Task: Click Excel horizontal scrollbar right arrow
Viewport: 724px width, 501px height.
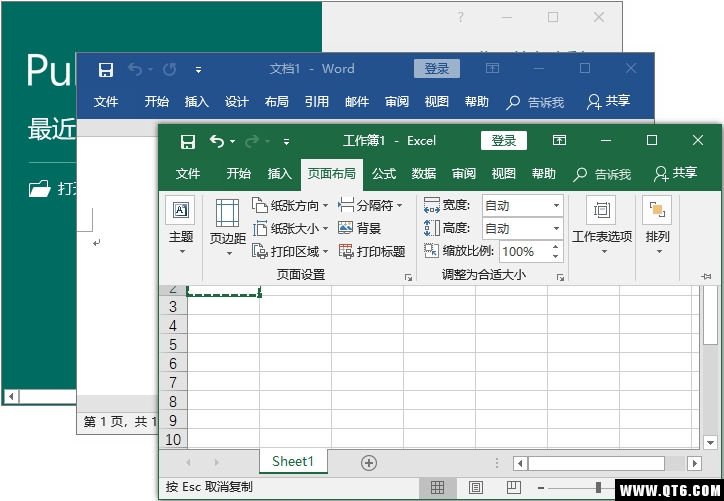Action: (x=694, y=463)
